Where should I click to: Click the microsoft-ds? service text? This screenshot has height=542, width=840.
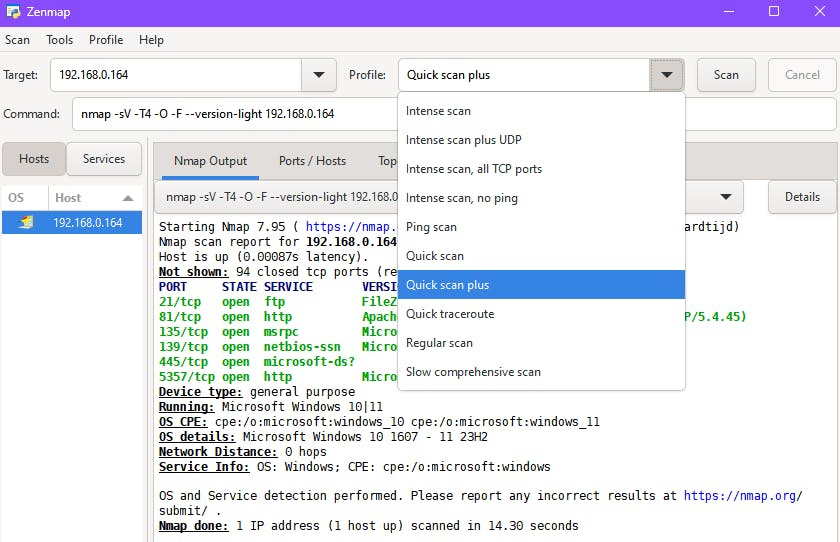(x=309, y=362)
